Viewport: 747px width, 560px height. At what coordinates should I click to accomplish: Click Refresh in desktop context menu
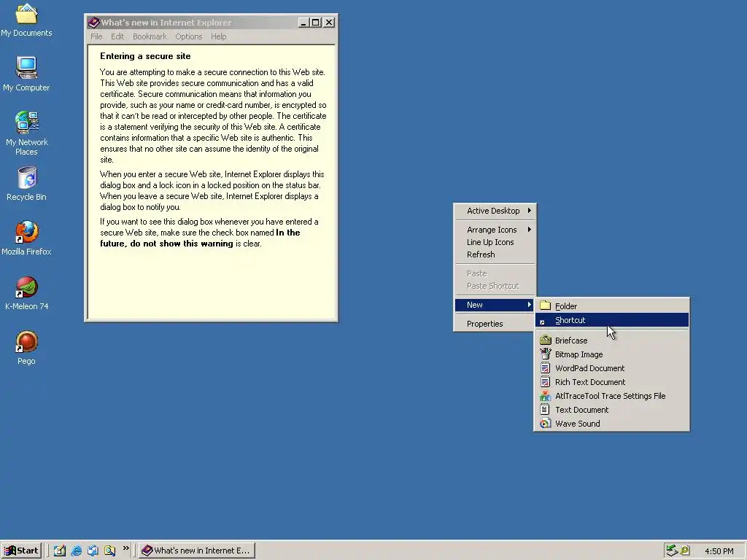coord(495,254)
